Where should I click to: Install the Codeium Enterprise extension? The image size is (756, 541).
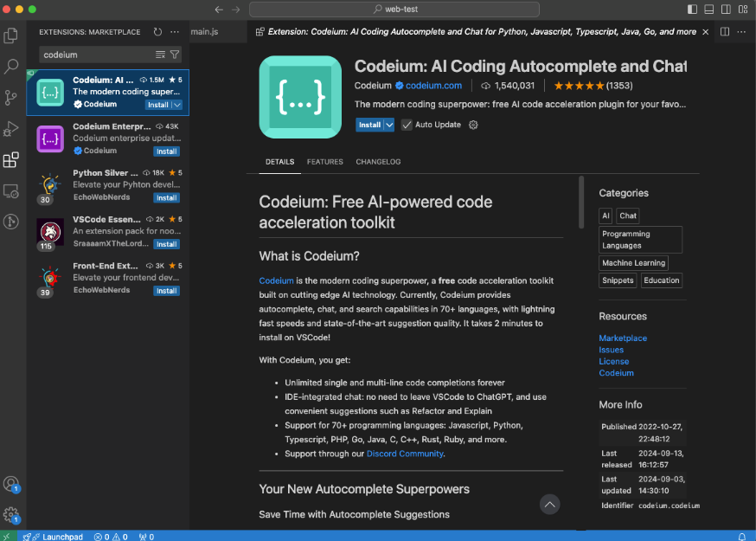click(x=166, y=151)
